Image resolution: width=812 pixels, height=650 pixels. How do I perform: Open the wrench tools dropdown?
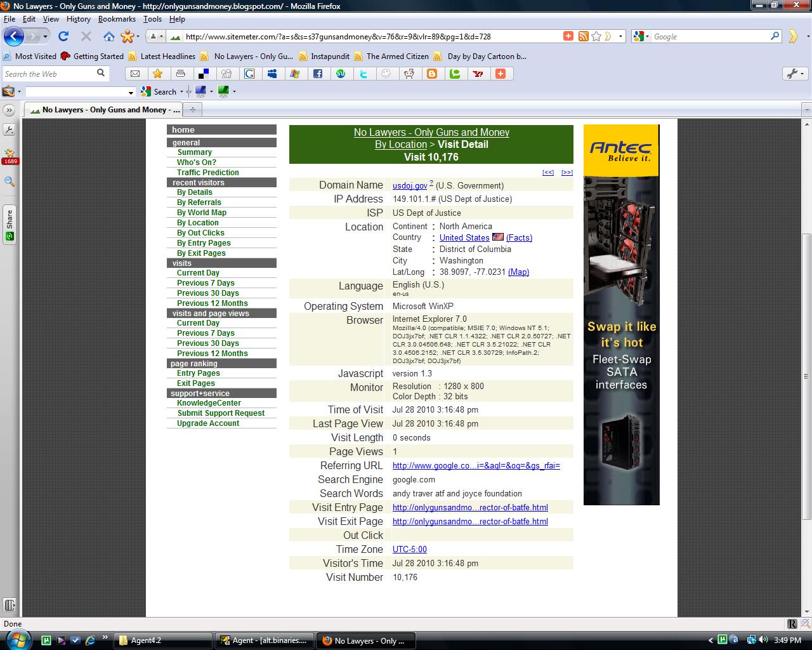coord(796,74)
